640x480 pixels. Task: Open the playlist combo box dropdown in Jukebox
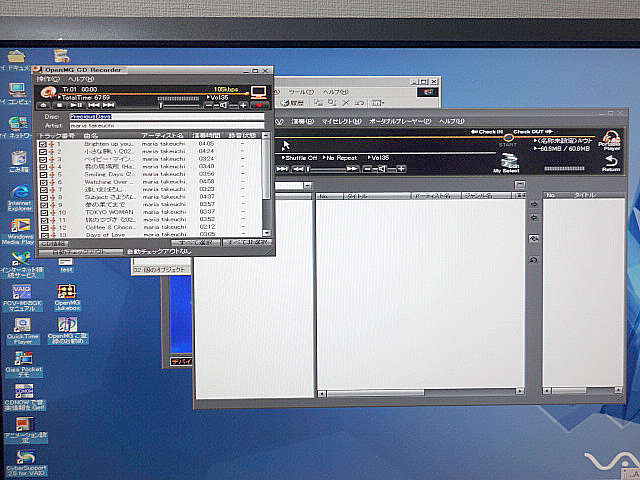pos(308,186)
